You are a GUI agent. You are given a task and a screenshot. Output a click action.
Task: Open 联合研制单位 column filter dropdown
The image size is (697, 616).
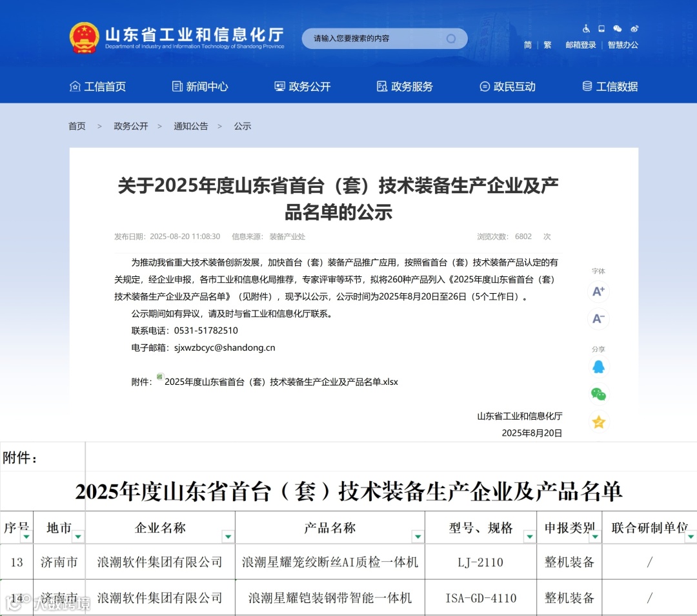(x=691, y=537)
